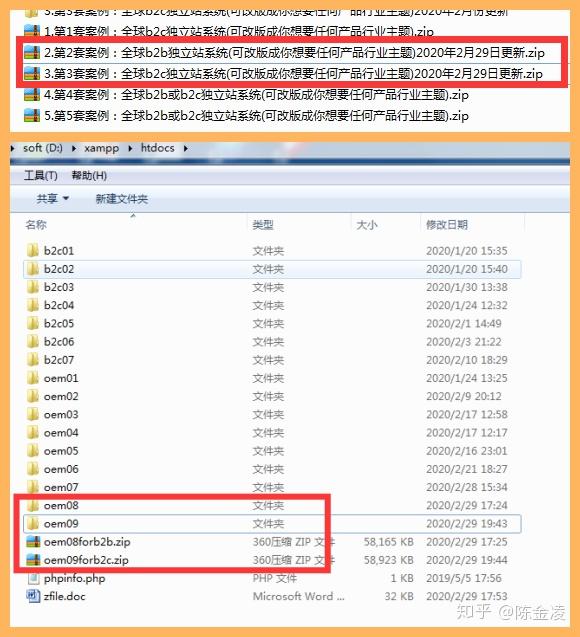The height and width of the screenshot is (637, 580).
Task: Click the oem01 folder icon
Action: (x=32, y=378)
